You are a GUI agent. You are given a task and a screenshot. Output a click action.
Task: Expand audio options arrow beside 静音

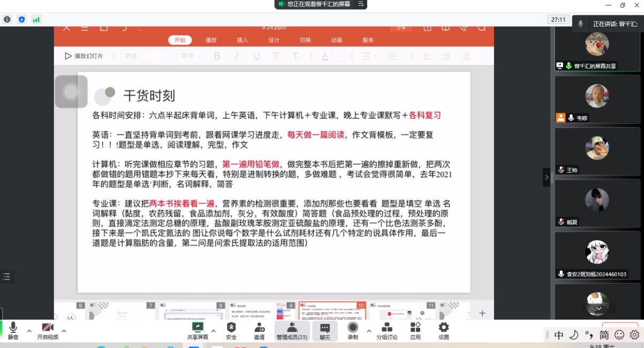(29, 331)
